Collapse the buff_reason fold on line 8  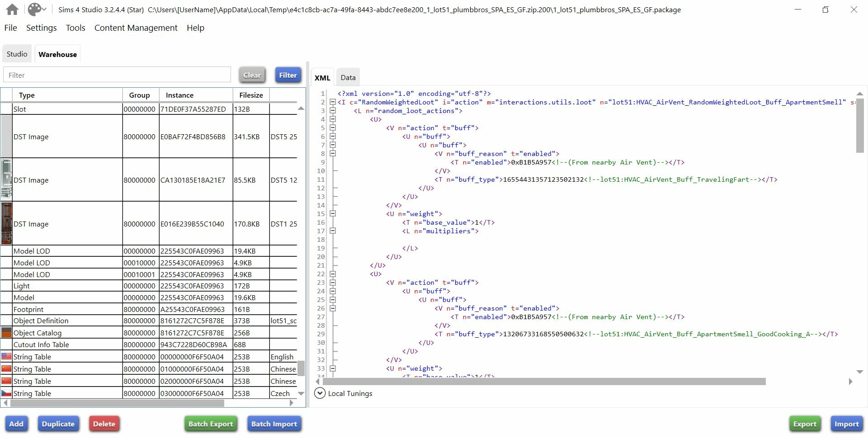click(333, 154)
